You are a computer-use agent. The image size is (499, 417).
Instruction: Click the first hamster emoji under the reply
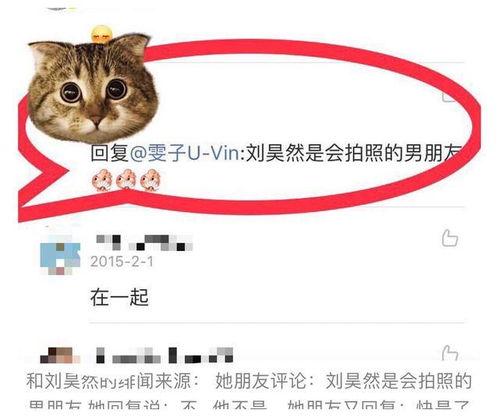tap(102, 180)
